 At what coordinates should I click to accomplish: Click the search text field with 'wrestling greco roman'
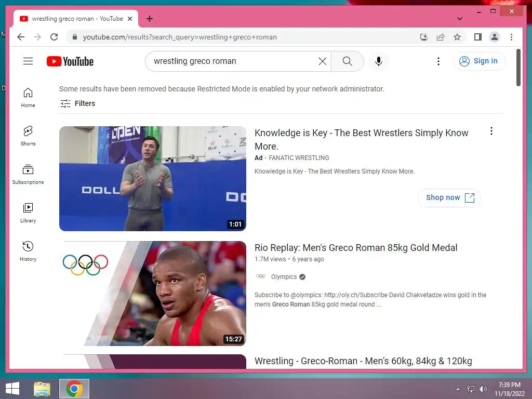pos(234,61)
